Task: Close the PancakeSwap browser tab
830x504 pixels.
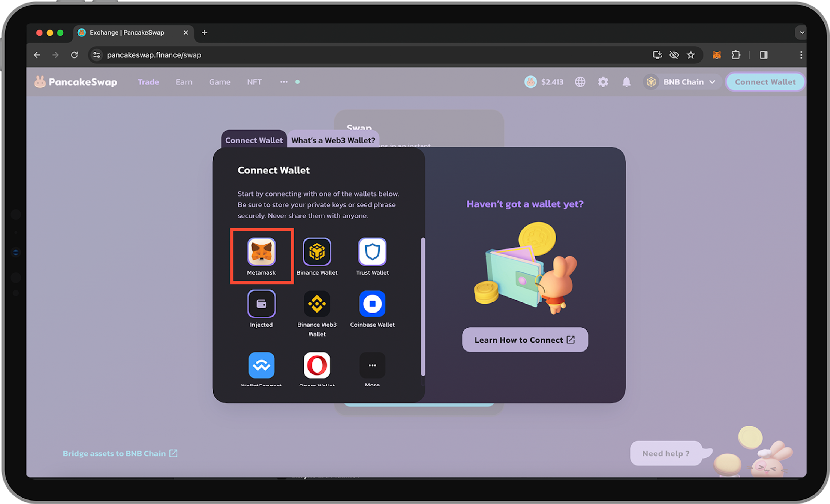Action: (x=186, y=33)
